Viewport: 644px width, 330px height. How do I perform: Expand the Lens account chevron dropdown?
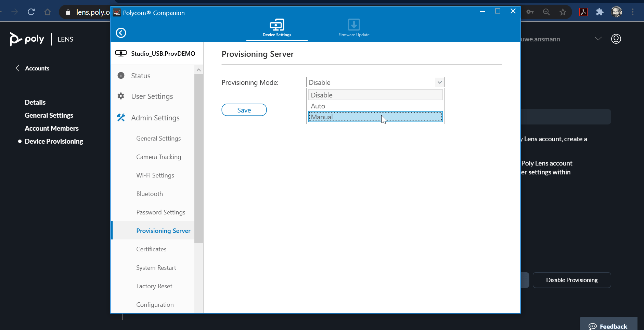pos(598,39)
